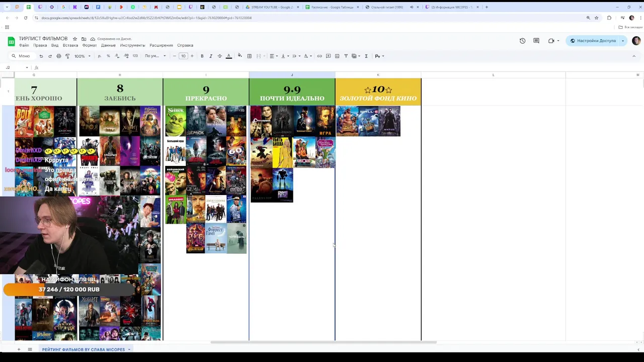The height and width of the screenshot is (362, 644).
Task: Bookmark this page in browser
Action: (x=597, y=18)
